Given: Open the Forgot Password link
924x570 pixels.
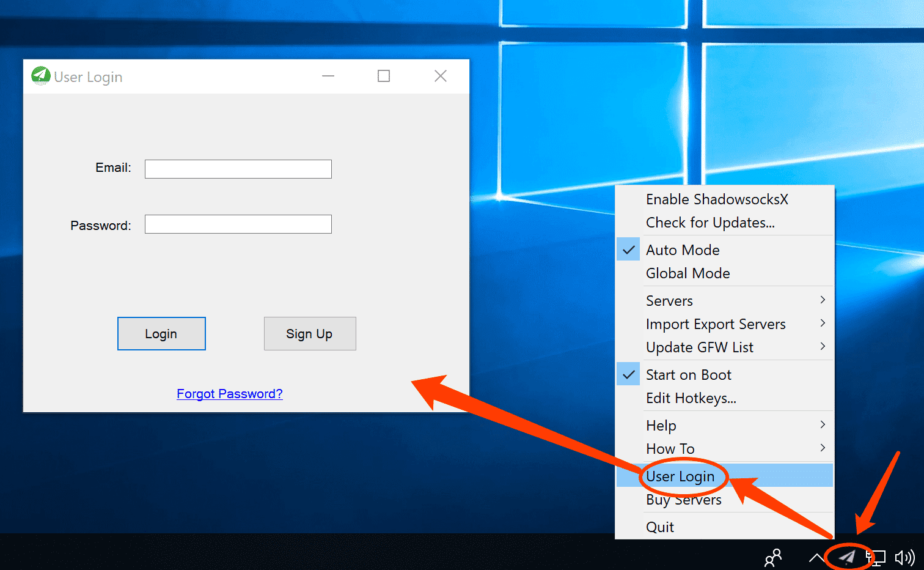Looking at the screenshot, I should (x=230, y=394).
